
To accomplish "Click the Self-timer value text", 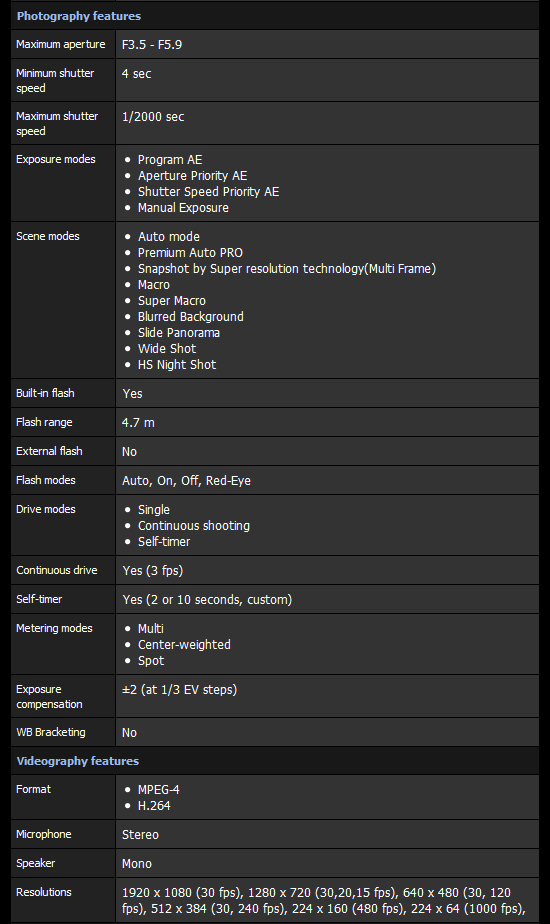I will click(x=207, y=599).
